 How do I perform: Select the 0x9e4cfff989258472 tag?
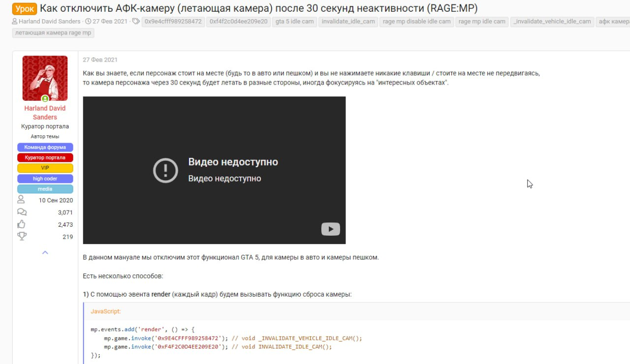[x=173, y=21]
